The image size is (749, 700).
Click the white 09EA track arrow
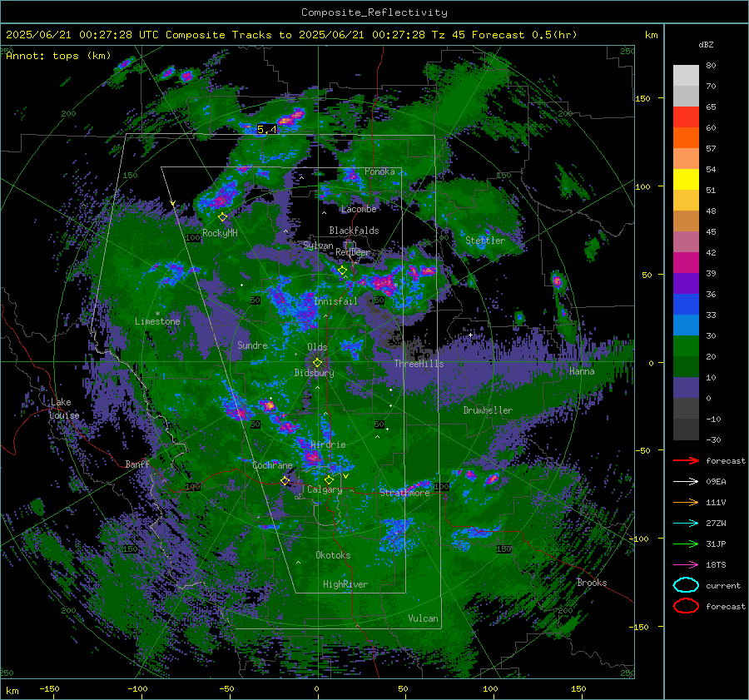(686, 482)
